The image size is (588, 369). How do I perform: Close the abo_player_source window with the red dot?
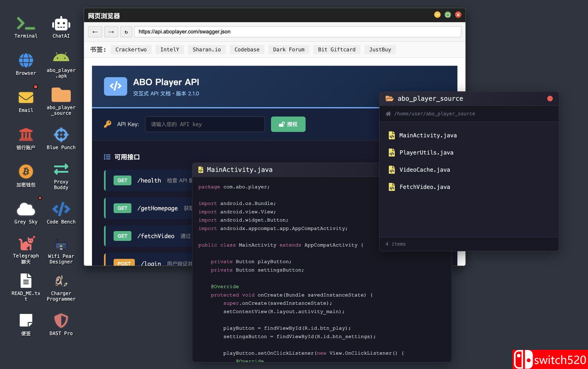[550, 99]
